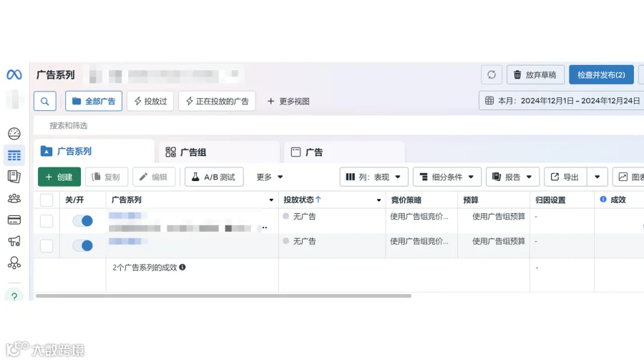Image resolution: width=644 pixels, height=362 pixels.
Task: Click the ellipsis on first campaign row
Action: 265,228
